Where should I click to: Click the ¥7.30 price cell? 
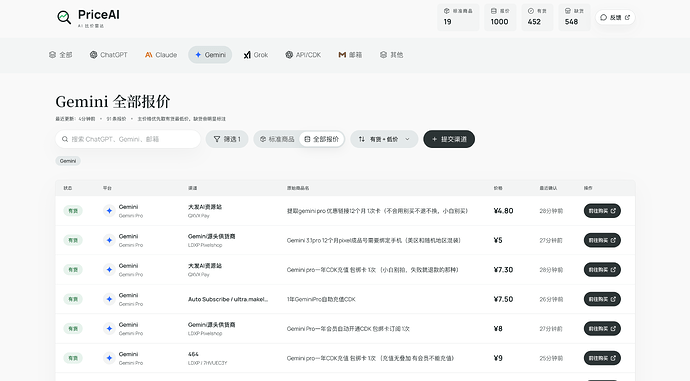503,270
